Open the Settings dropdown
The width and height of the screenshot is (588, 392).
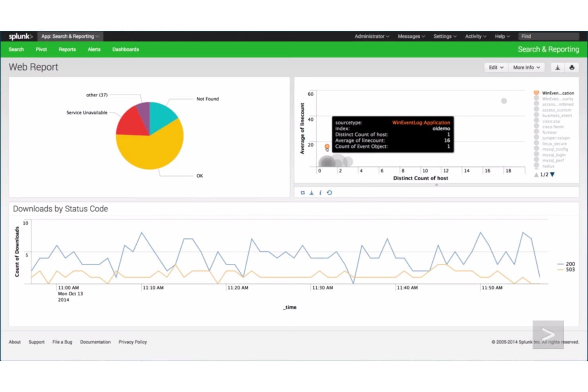click(445, 36)
